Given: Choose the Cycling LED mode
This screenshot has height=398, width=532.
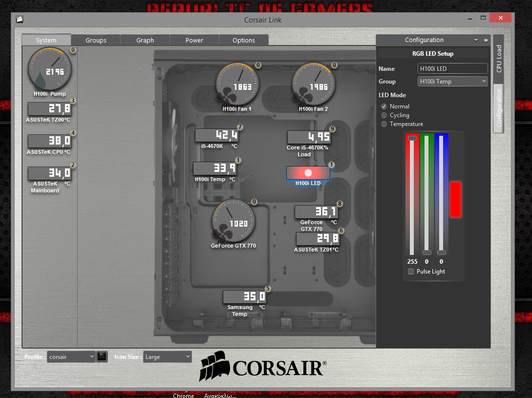Looking at the screenshot, I should point(383,115).
